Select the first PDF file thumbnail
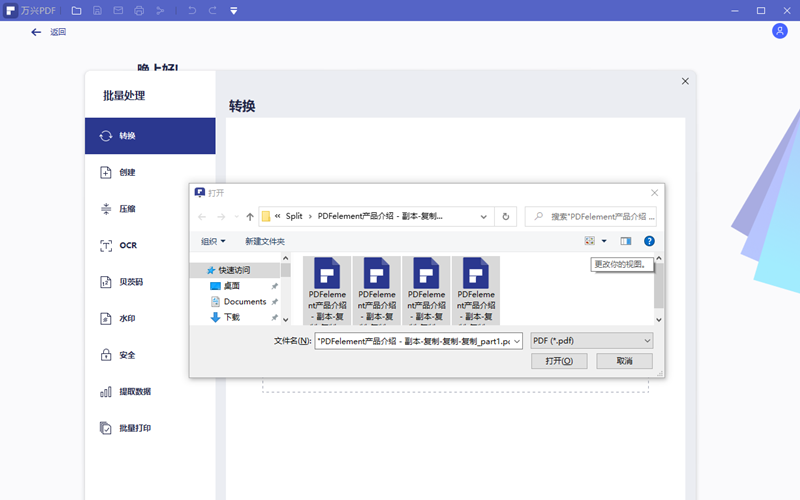 [327, 290]
